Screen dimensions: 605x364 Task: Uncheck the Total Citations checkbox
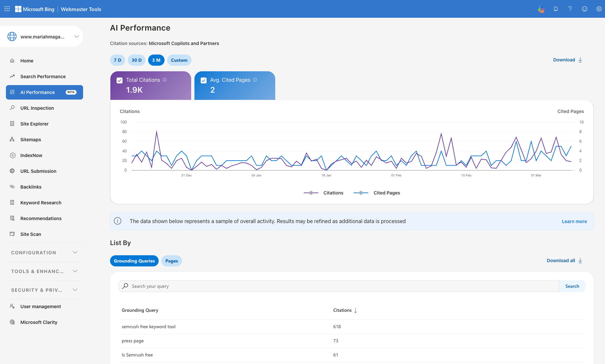(120, 80)
